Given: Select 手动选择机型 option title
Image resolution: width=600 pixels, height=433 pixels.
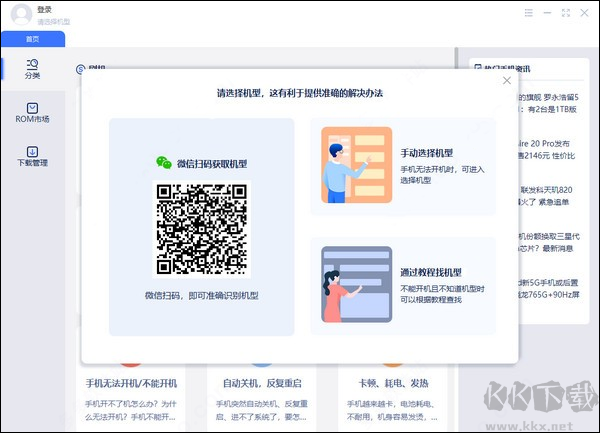Looking at the screenshot, I should 427,153.
